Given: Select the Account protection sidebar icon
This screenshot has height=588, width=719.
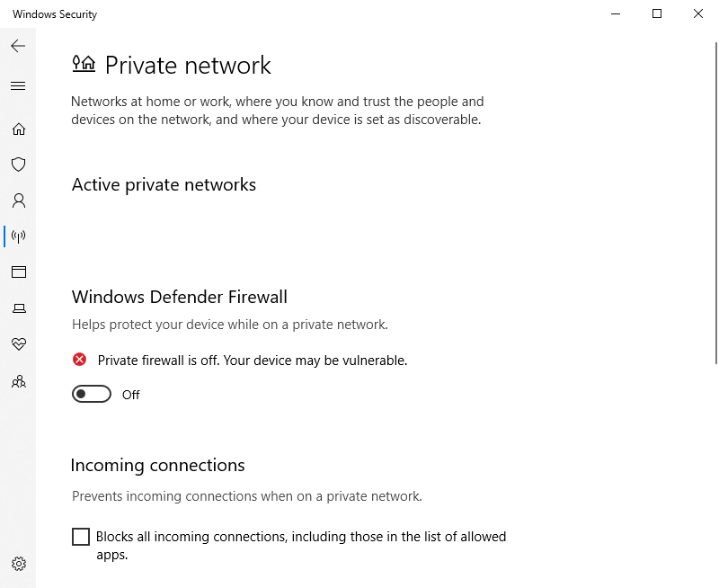Looking at the screenshot, I should pyautogui.click(x=18, y=200).
